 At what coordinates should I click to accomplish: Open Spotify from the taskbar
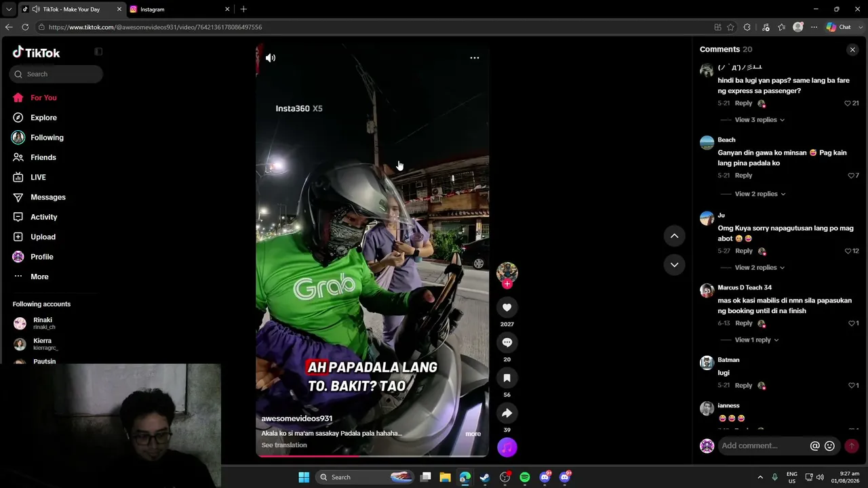[525, 477]
